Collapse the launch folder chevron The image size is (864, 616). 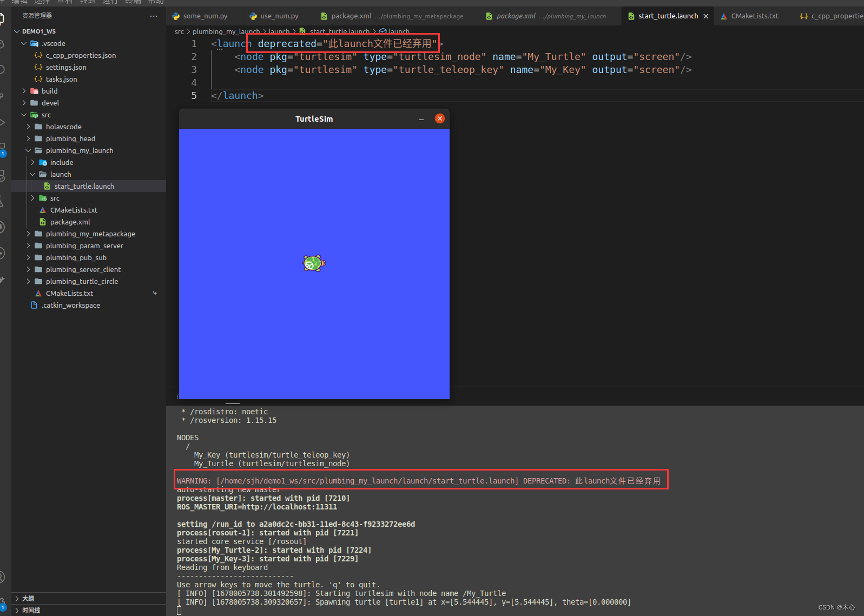click(x=32, y=174)
